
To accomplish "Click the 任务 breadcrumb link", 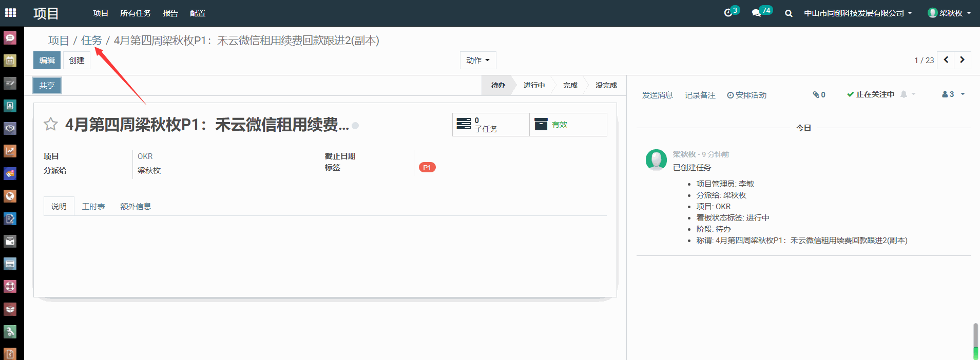I will (91, 41).
